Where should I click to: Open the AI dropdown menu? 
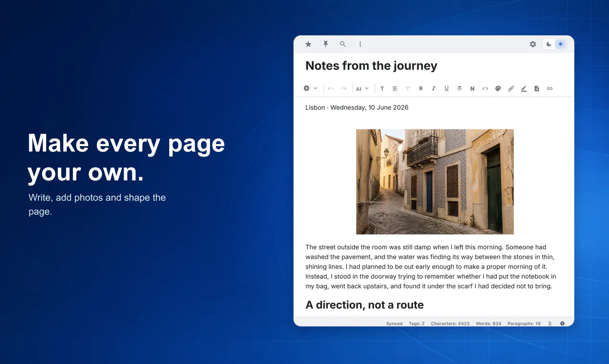click(362, 89)
